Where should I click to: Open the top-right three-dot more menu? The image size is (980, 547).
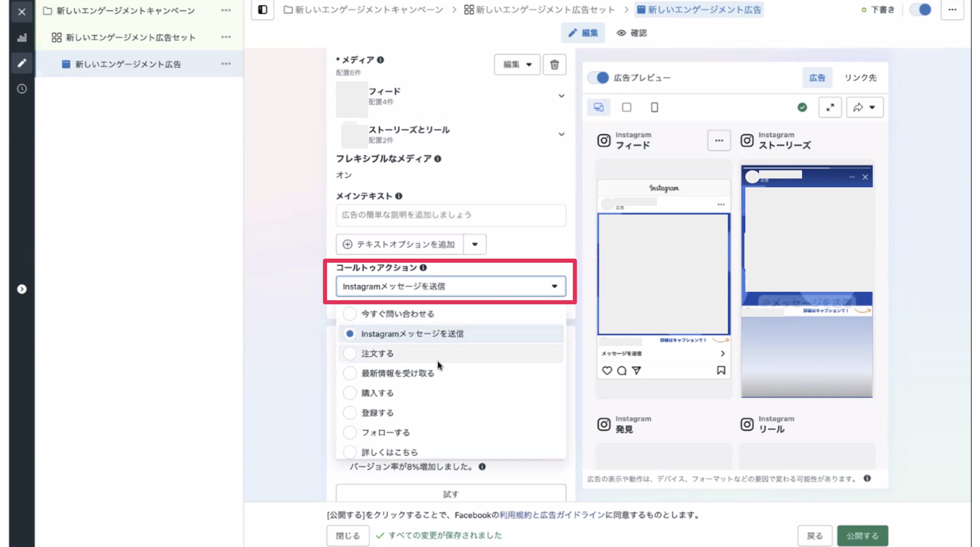[x=952, y=10]
